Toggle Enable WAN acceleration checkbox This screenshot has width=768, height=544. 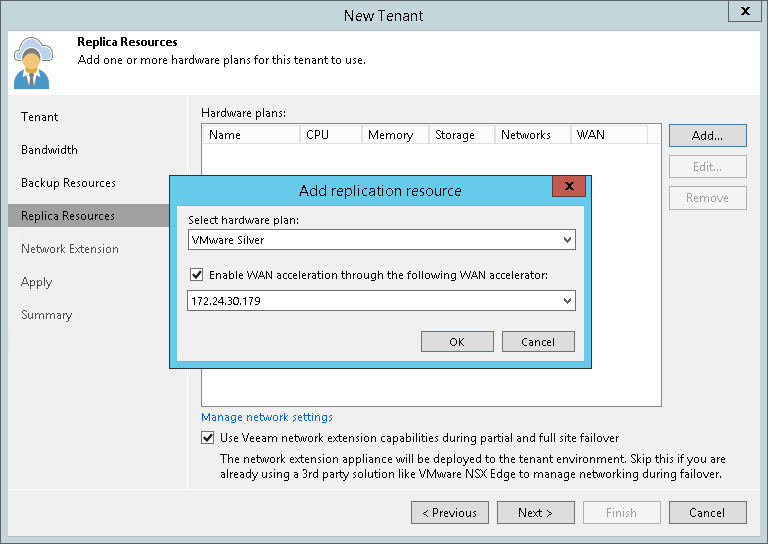point(196,274)
